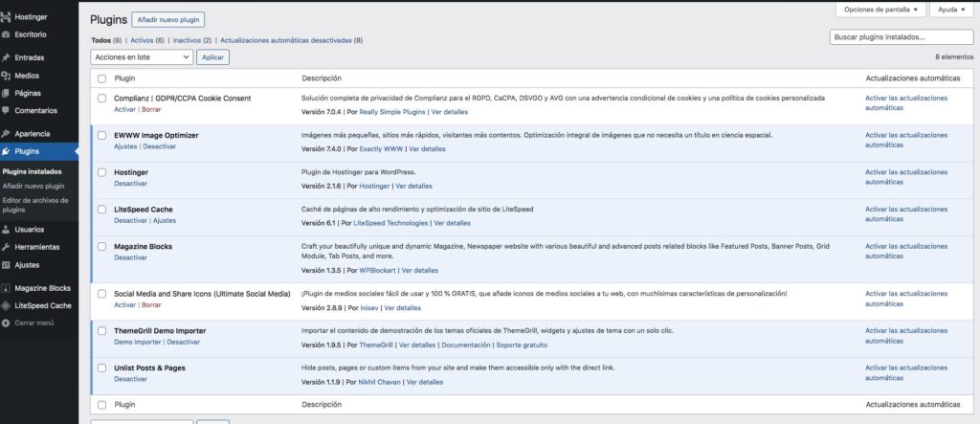Open Ajustes link under LiteSpeed Cache

(x=165, y=221)
